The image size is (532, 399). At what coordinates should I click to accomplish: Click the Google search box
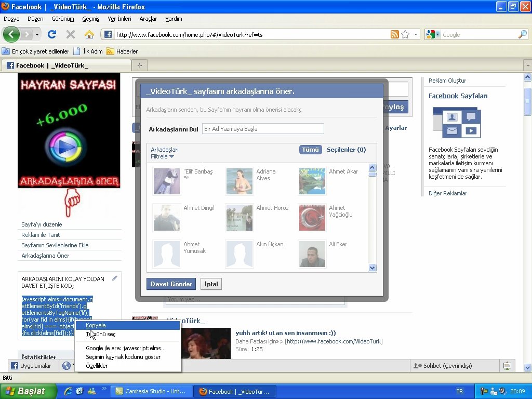coord(480,35)
